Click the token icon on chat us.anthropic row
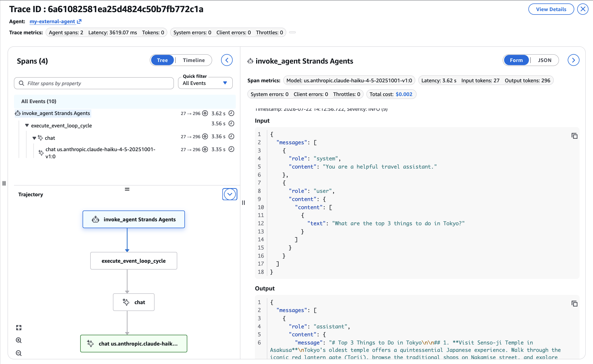This screenshot has height=364, width=593. [205, 149]
